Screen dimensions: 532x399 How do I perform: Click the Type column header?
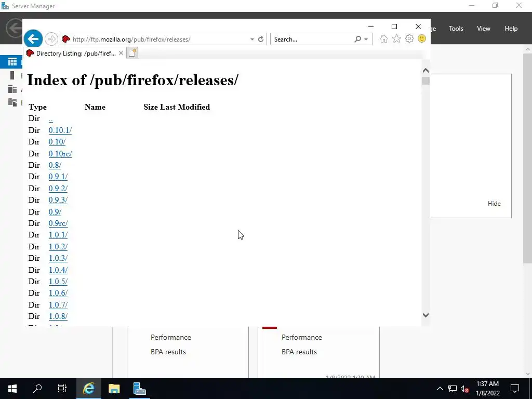click(x=37, y=107)
